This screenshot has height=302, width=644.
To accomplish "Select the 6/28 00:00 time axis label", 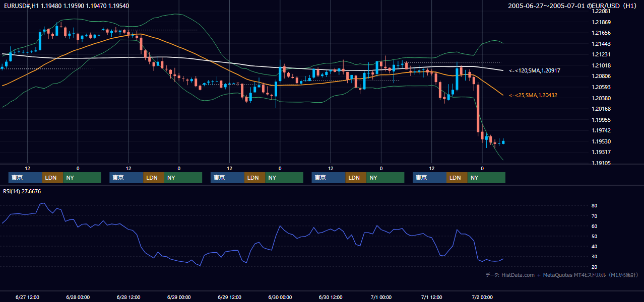I will (78, 297).
